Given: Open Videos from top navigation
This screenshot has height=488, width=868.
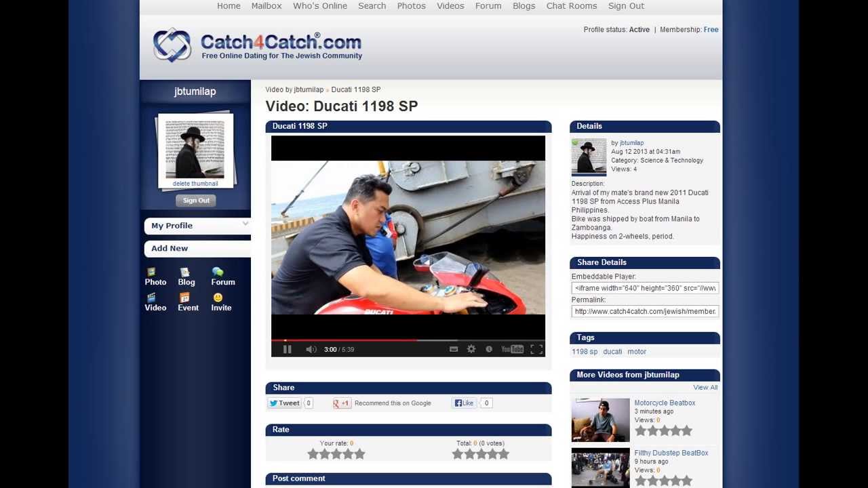Looking at the screenshot, I should point(450,6).
